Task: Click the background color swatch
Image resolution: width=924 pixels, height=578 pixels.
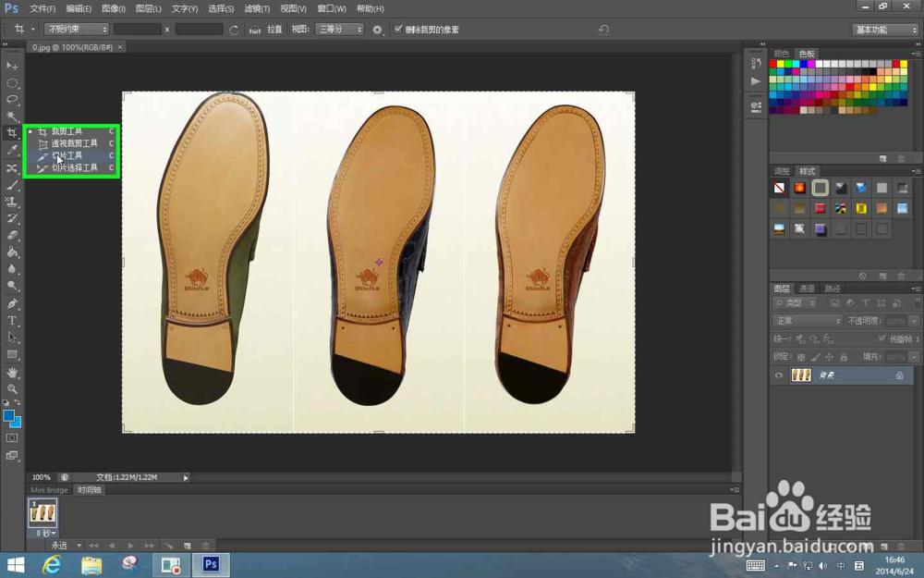Action: 17,424
